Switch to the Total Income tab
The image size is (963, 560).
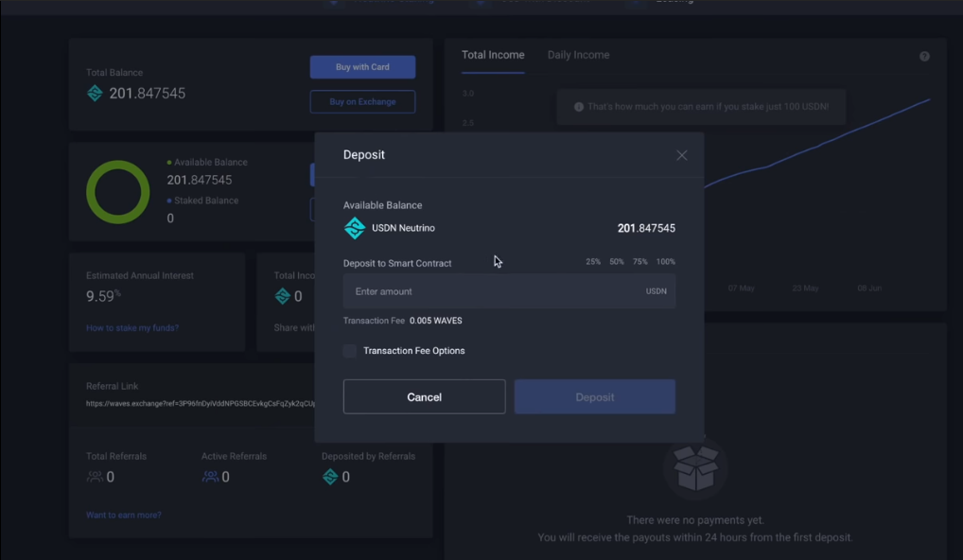pyautogui.click(x=493, y=55)
